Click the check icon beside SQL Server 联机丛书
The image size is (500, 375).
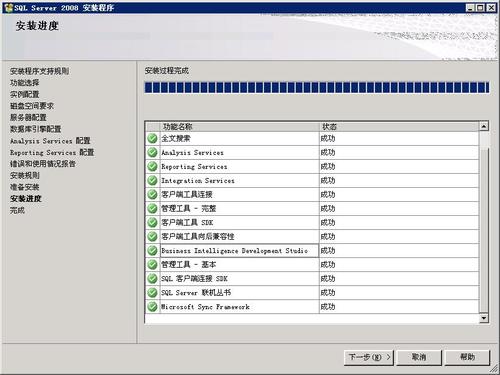152,292
